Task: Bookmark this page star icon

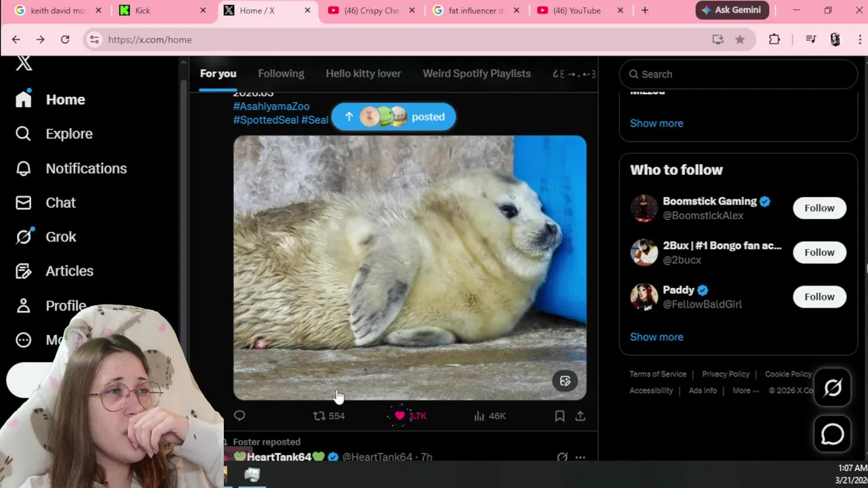Action: point(740,39)
